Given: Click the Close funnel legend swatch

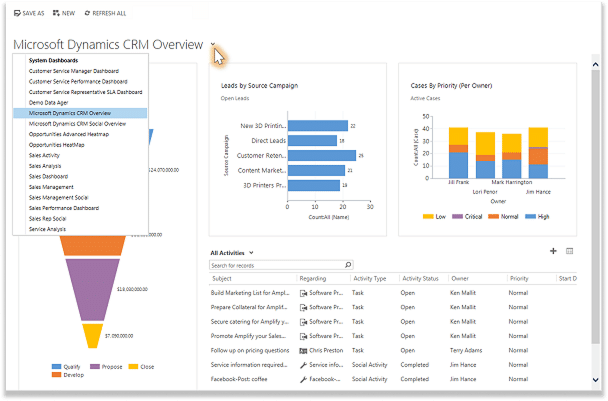Looking at the screenshot, I should pos(133,366).
